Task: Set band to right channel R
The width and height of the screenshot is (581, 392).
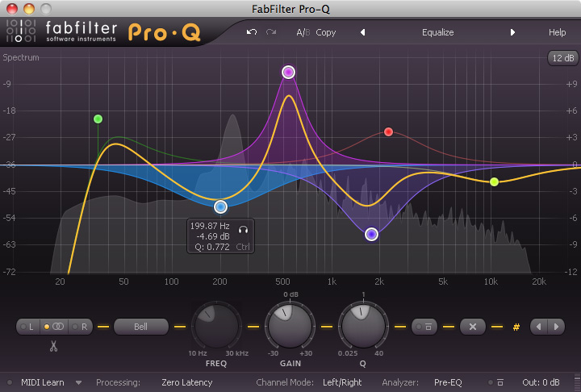Action: coord(81,327)
